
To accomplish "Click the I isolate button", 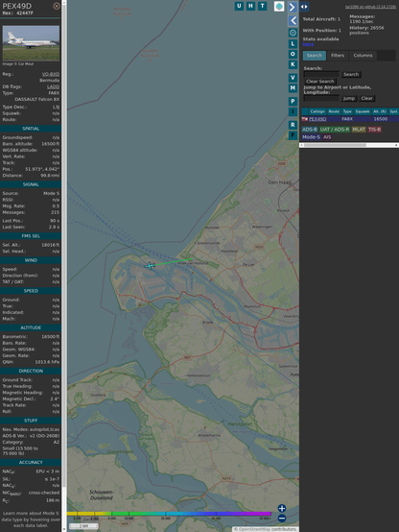I will pos(293,111).
